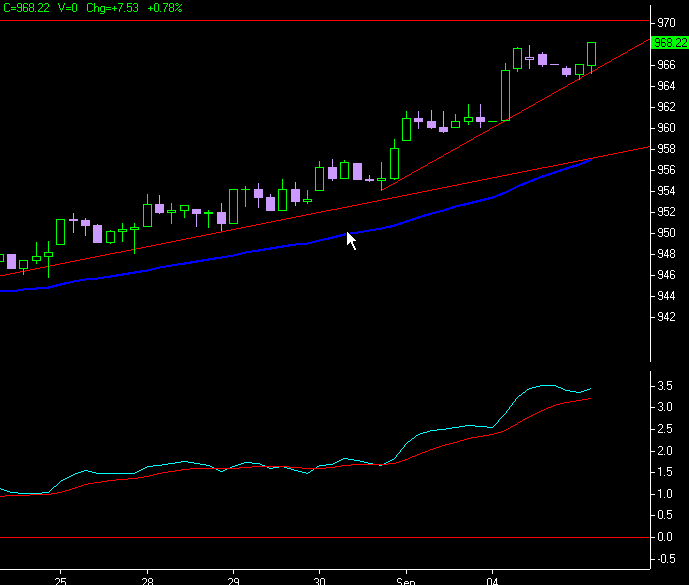Click the green 968.22 current price tag
Image resolution: width=689 pixels, height=585 pixels.
[670, 43]
